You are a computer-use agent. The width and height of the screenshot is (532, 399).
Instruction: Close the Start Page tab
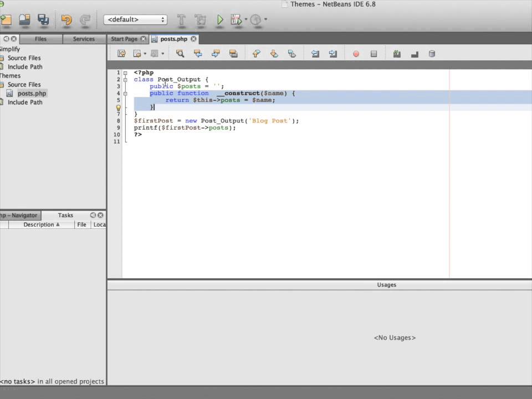(x=143, y=39)
